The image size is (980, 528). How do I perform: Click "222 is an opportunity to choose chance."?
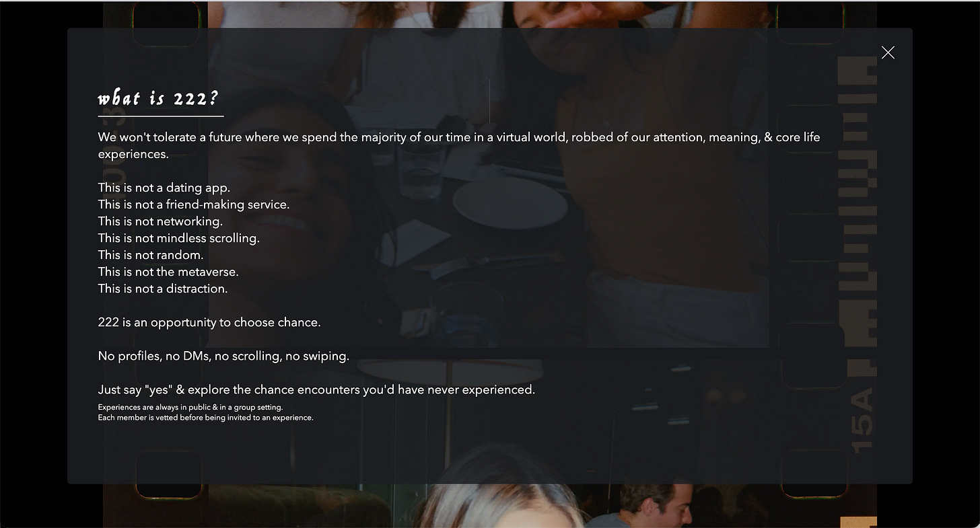coord(209,322)
